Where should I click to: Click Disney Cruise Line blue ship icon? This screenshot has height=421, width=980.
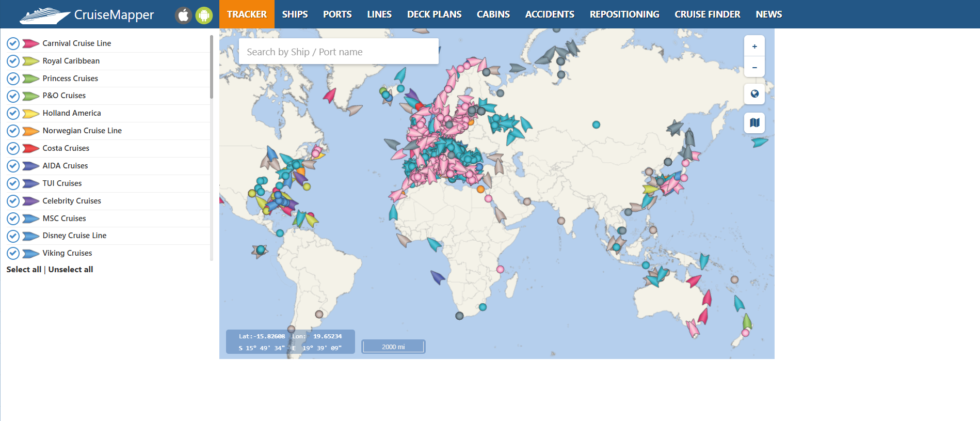pyautogui.click(x=31, y=236)
